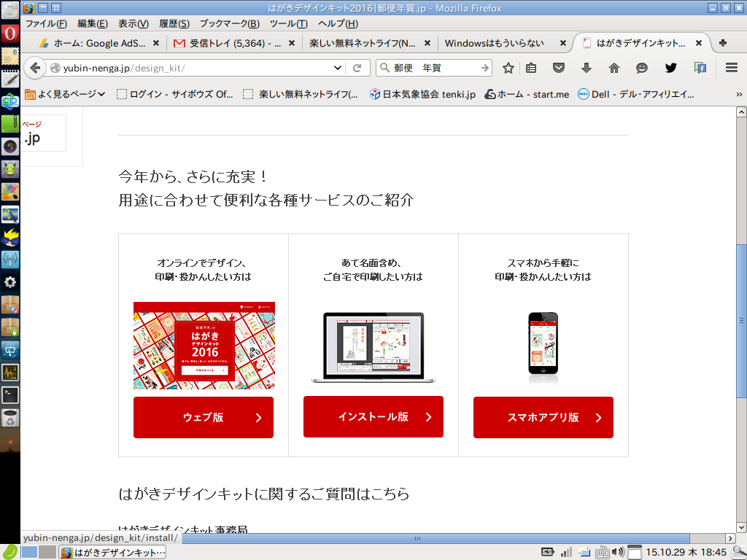Click the Facebook share toolbar icon

click(x=700, y=68)
